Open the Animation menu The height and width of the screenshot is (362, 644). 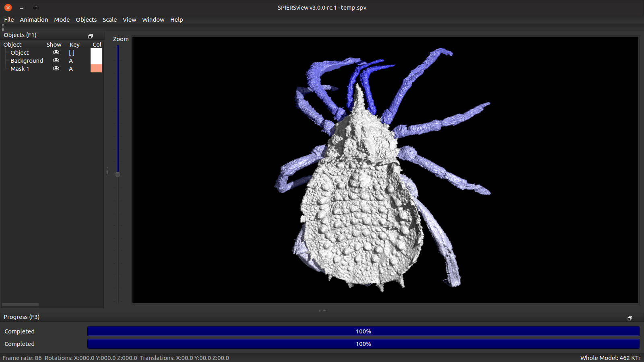34,20
